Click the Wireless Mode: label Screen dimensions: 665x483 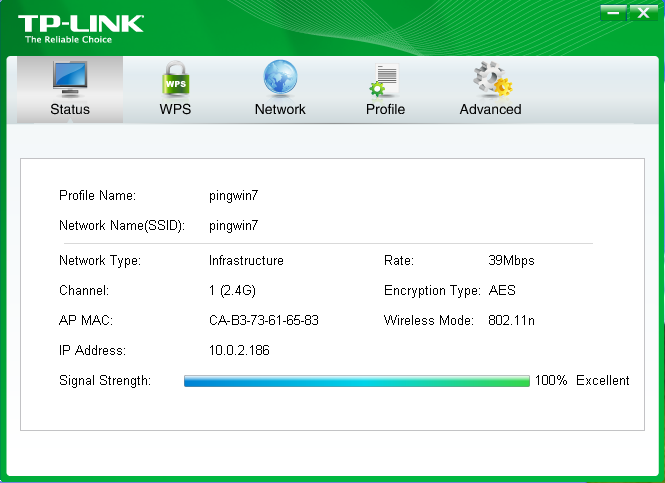click(x=428, y=321)
